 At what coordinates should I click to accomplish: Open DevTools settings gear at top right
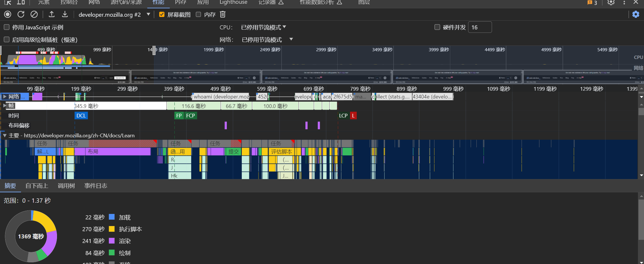pos(611,2)
